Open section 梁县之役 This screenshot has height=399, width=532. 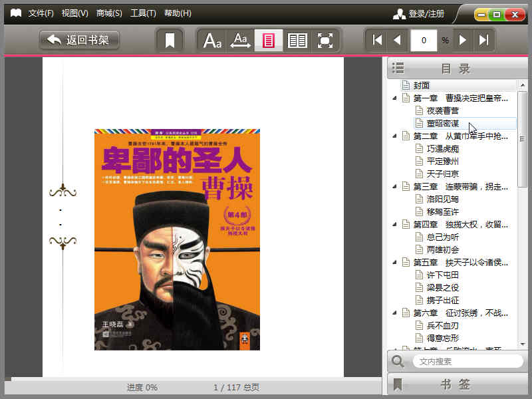[442, 288]
